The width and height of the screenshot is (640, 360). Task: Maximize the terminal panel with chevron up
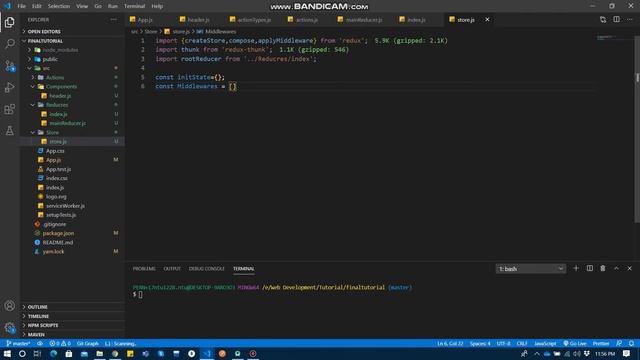(x=616, y=268)
